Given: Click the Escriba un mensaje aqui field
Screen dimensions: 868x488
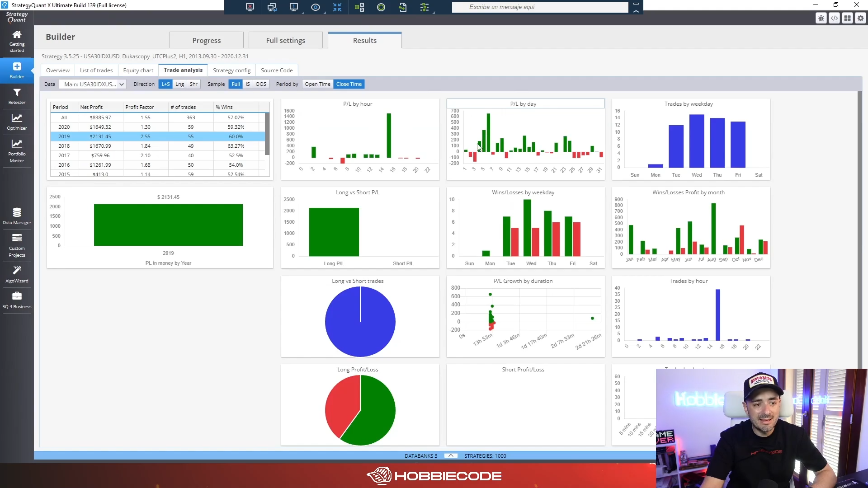Looking at the screenshot, I should pyautogui.click(x=540, y=7).
